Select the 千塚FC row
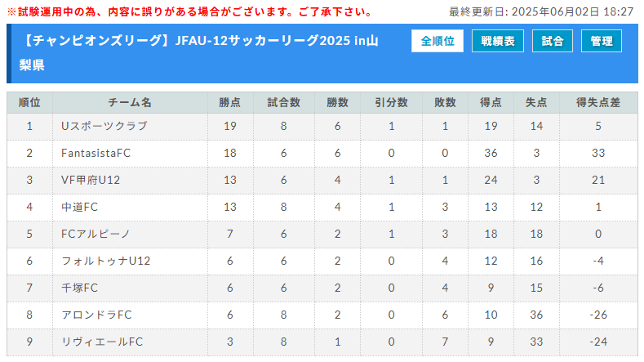The image size is (644, 362). [x=79, y=288]
